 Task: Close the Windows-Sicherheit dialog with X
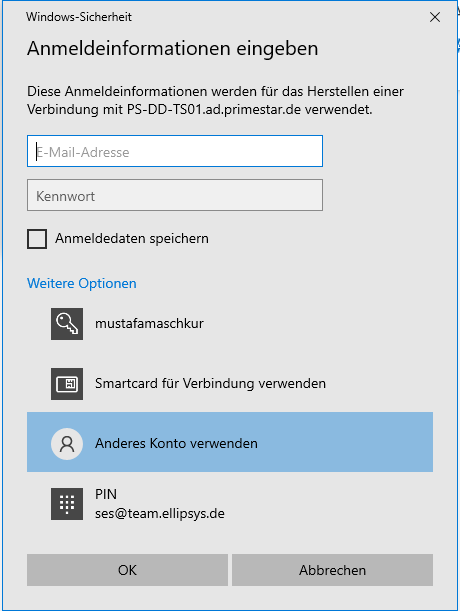tap(435, 17)
